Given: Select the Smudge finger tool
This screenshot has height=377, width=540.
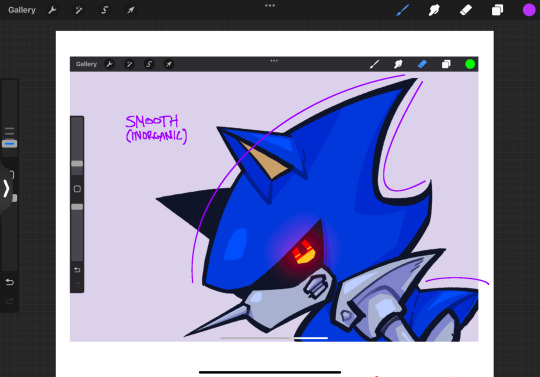Looking at the screenshot, I should coord(434,10).
